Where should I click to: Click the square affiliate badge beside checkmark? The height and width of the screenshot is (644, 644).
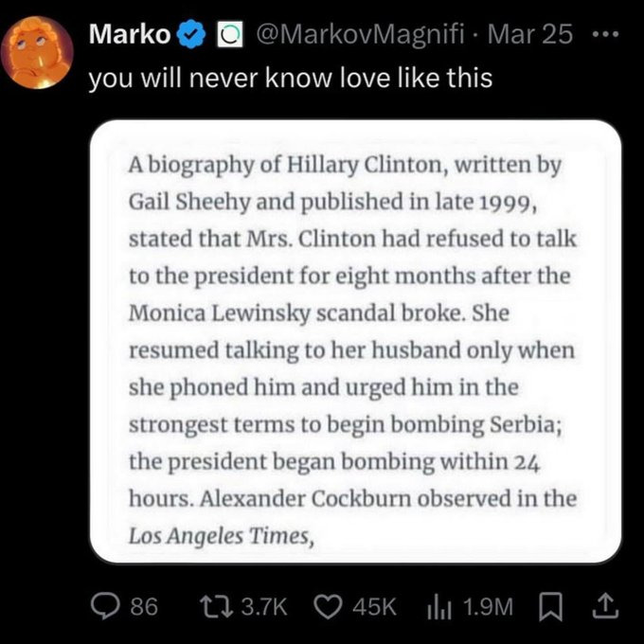[228, 35]
